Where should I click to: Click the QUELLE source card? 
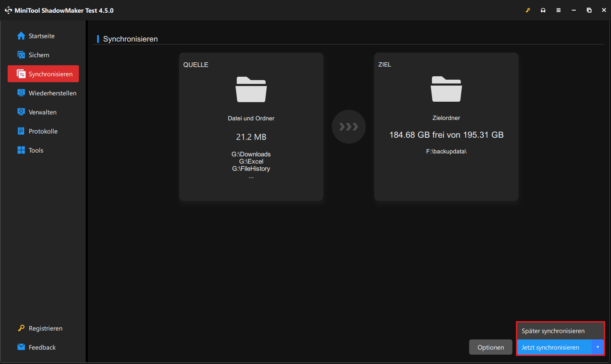251,127
